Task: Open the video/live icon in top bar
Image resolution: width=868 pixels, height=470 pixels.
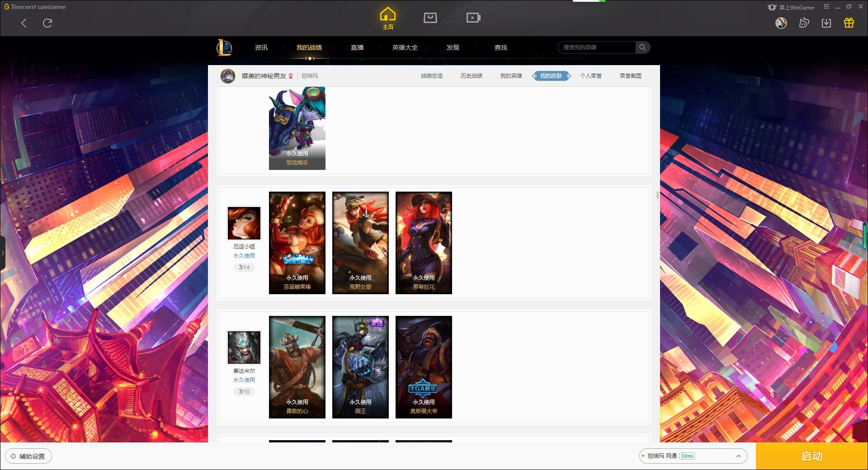Action: (473, 18)
